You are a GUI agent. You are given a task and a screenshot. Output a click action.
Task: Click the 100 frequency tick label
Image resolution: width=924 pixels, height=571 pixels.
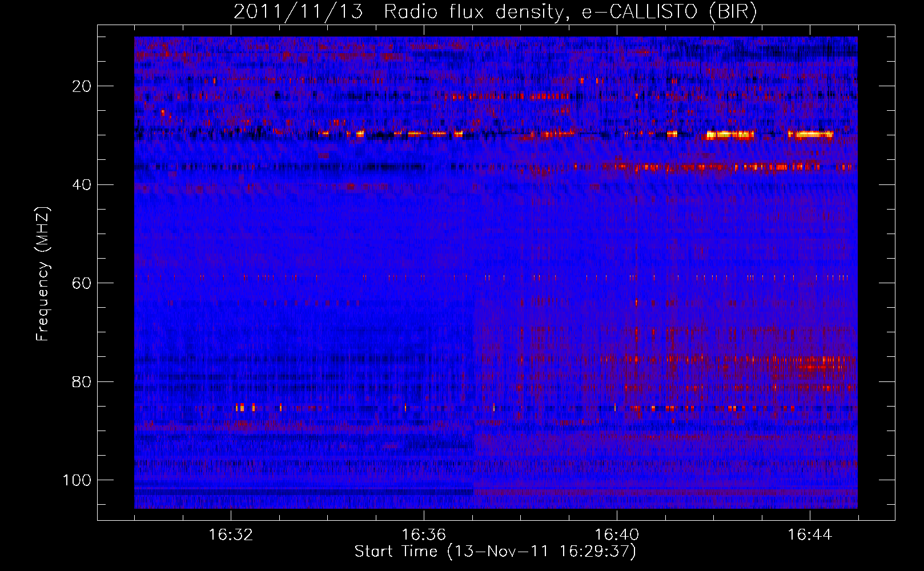pyautogui.click(x=77, y=480)
